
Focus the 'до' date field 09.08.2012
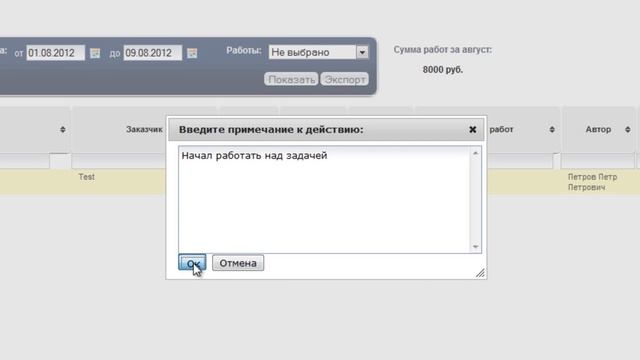click(153, 53)
